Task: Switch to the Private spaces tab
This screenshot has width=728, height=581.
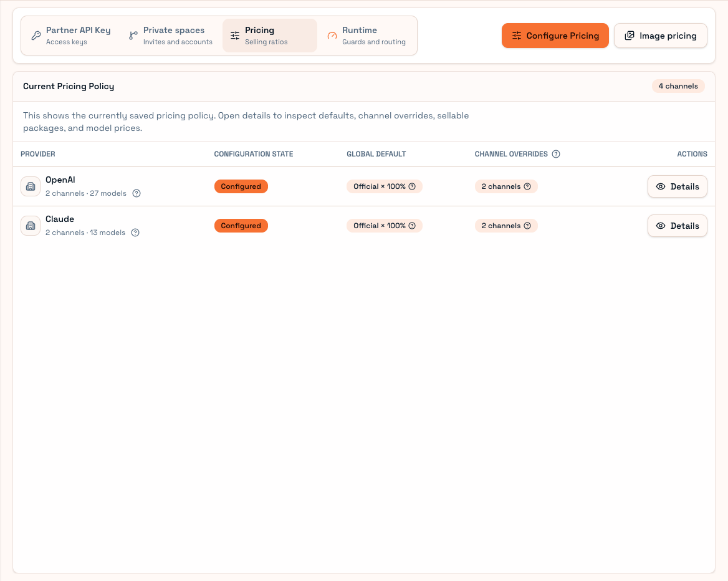Action: coord(170,36)
